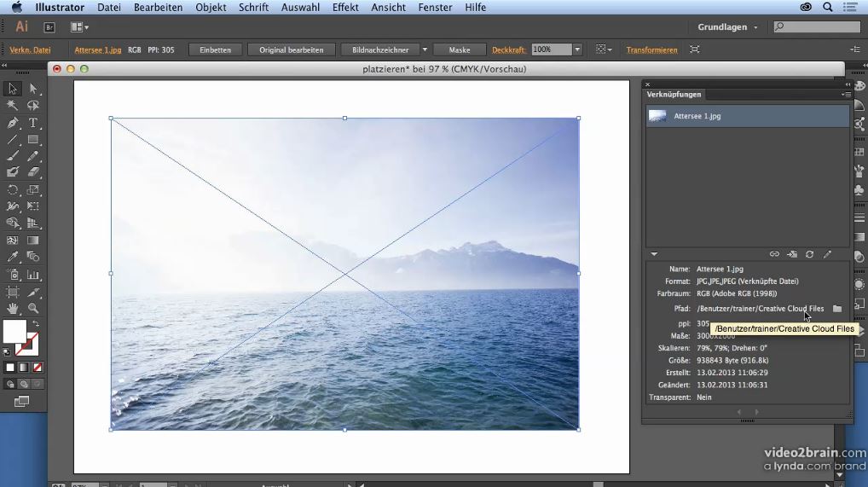Image resolution: width=868 pixels, height=487 pixels.
Task: Select the Paintbrush tool
Action: [12, 156]
